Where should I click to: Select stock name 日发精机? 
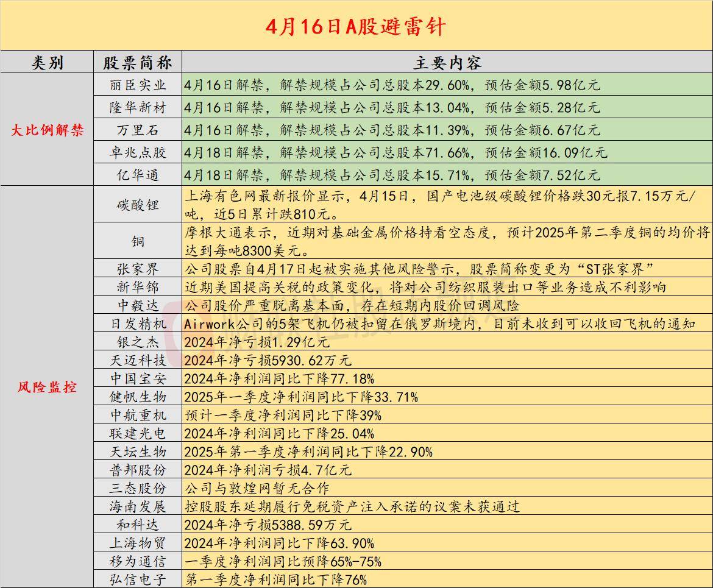(137, 324)
